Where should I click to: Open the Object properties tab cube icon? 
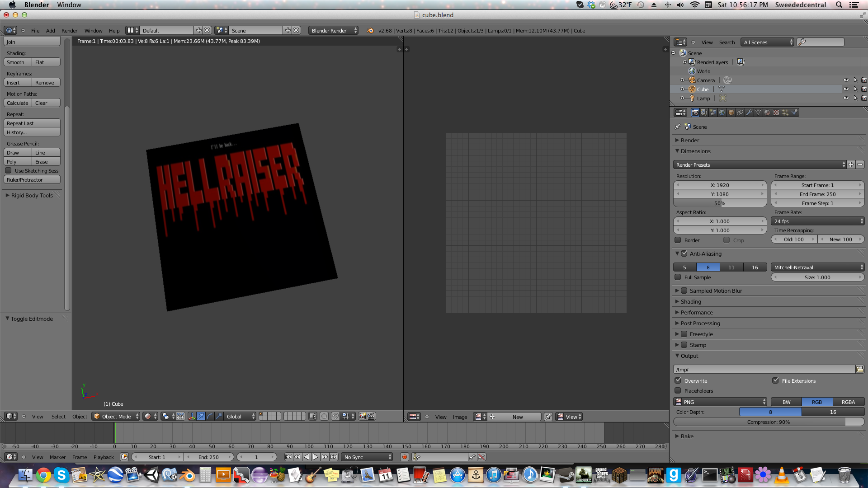tap(731, 113)
